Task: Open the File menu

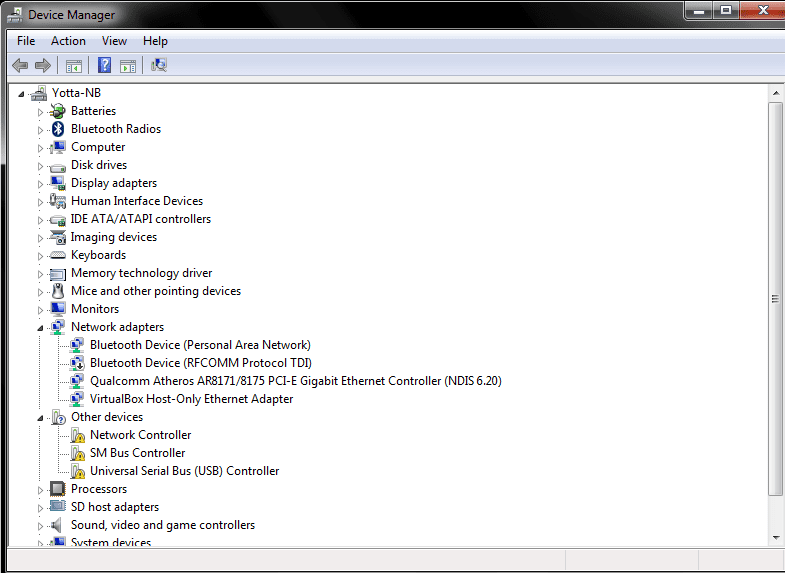Action: [26, 41]
